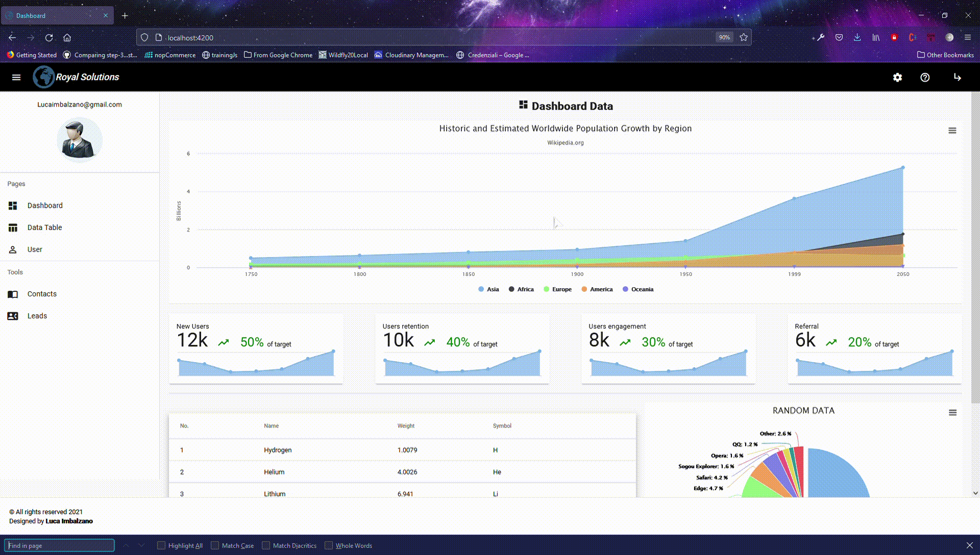Click the Users retention 10k value
Screen dimensions: 980x555
click(399, 340)
